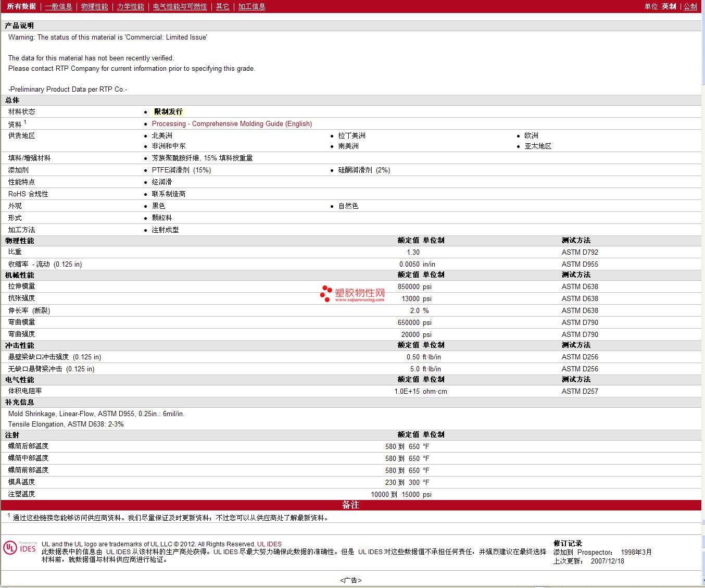
Task: Open the 电气性能与可燃性 tab
Action: coord(180,6)
